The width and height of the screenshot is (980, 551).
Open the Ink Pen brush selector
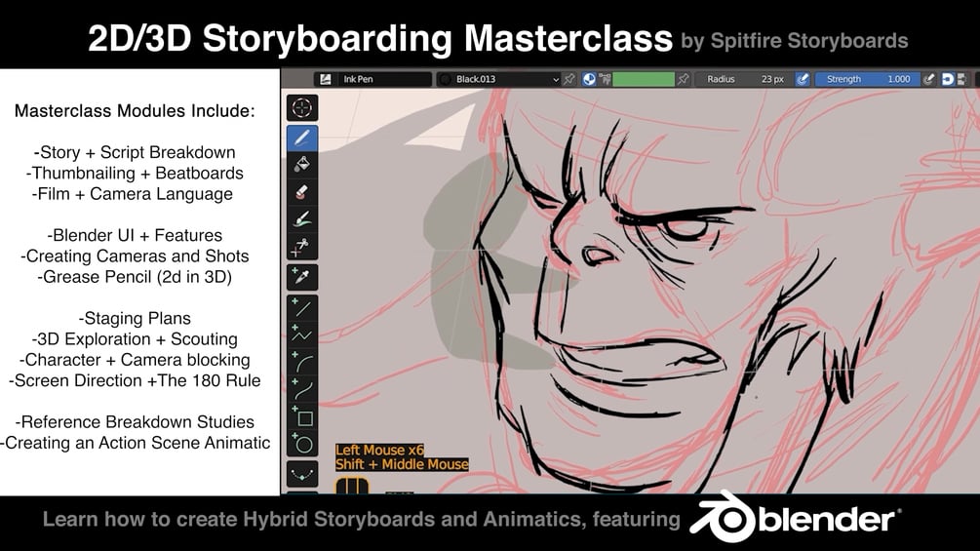point(372,79)
